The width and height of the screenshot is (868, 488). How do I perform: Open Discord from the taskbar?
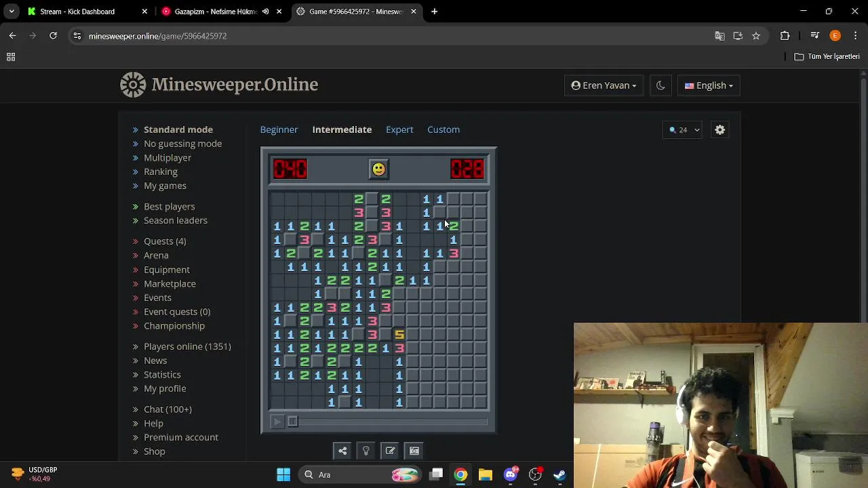(x=511, y=474)
